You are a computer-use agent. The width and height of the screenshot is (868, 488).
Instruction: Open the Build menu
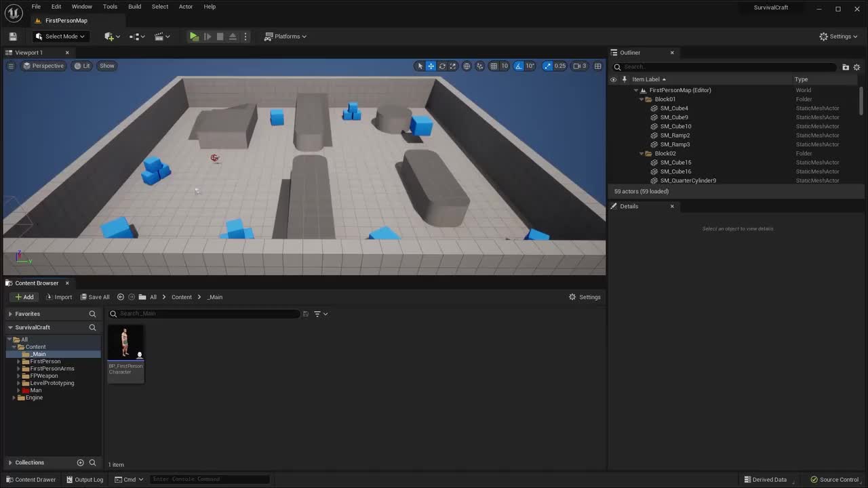tap(135, 7)
